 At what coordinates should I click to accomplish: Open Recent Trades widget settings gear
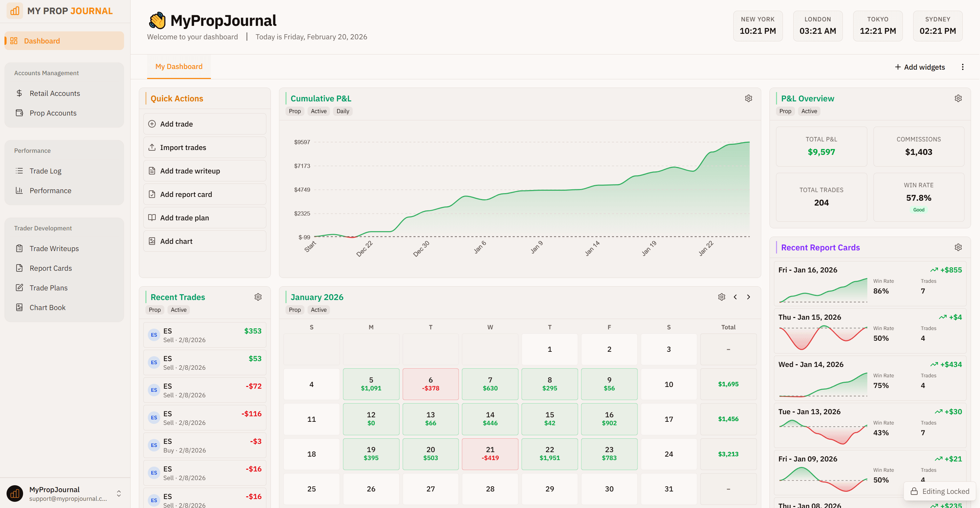(x=258, y=297)
